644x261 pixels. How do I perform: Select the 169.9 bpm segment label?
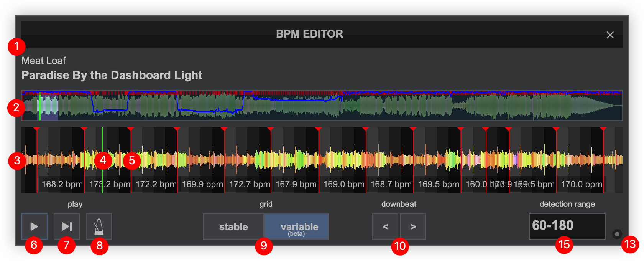tap(202, 184)
